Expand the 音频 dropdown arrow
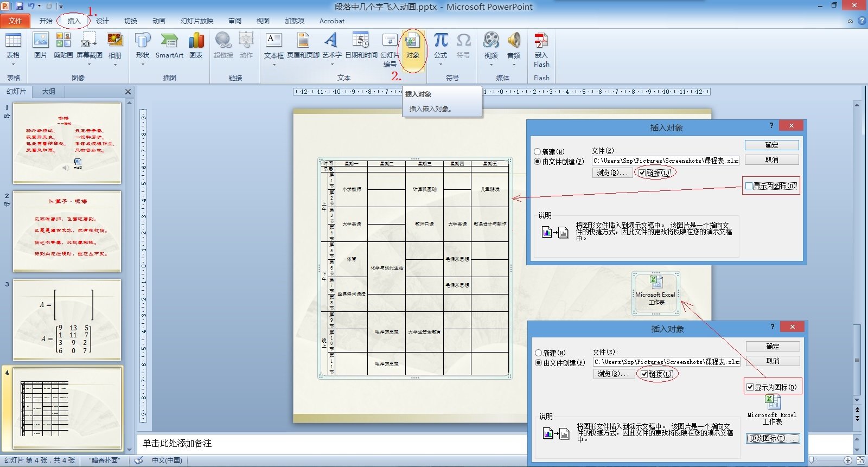The image size is (868, 467). click(514, 65)
